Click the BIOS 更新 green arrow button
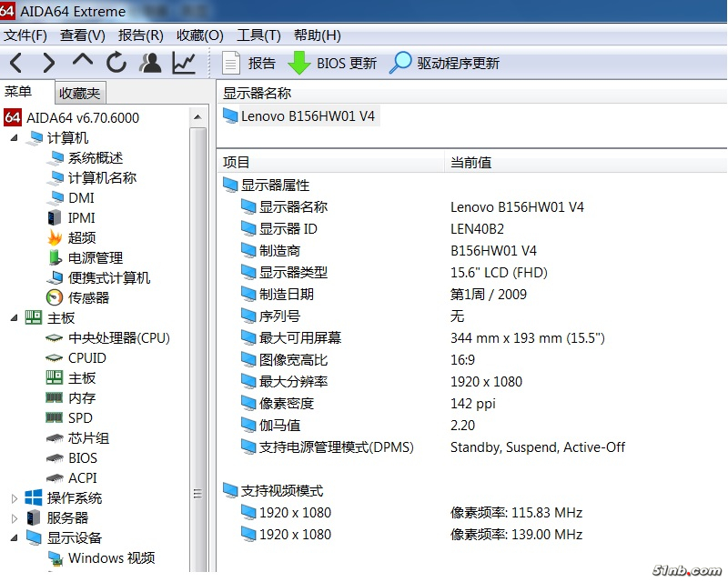 tap(332, 64)
